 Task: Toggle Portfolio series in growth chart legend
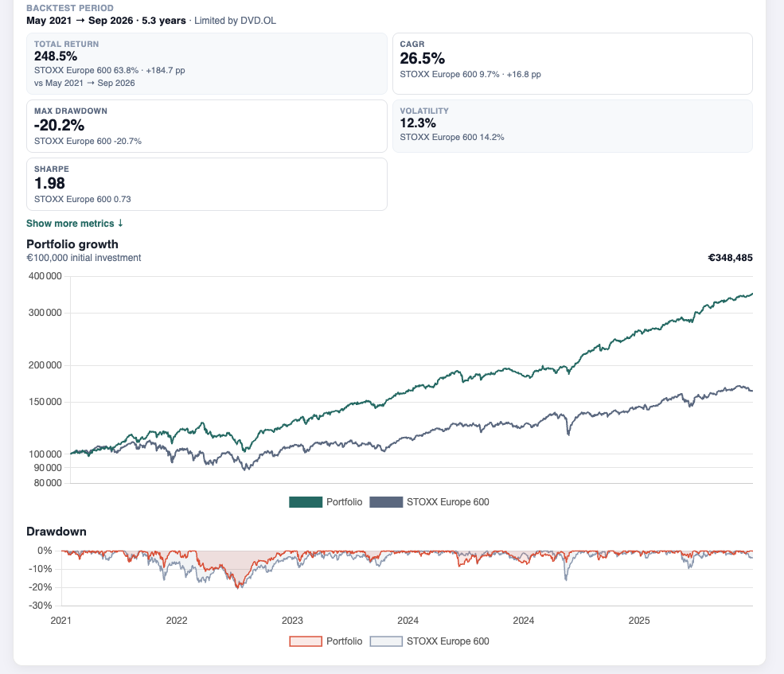click(326, 502)
